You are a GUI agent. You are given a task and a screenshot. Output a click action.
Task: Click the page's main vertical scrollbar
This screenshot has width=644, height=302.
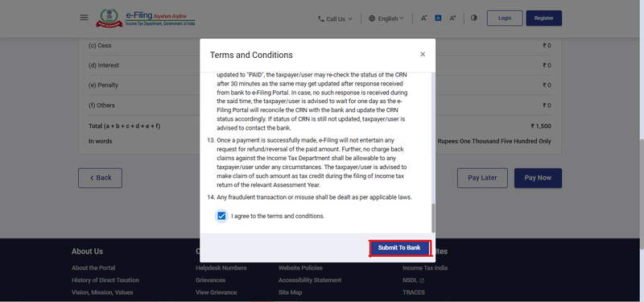pos(642,193)
